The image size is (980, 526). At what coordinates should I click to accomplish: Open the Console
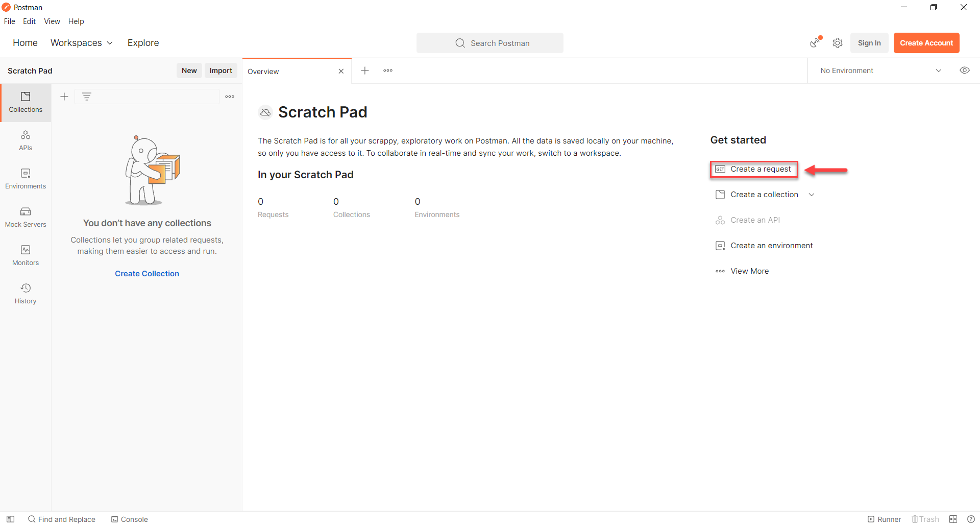(x=130, y=519)
